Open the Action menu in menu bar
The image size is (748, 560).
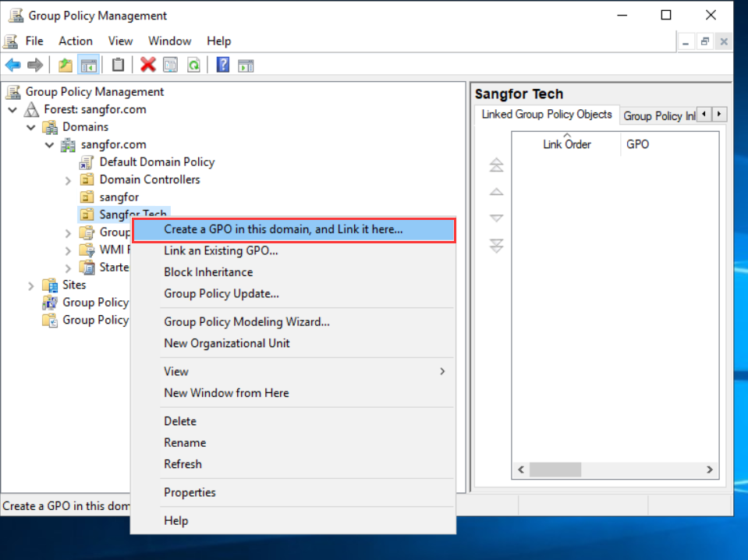coord(75,41)
